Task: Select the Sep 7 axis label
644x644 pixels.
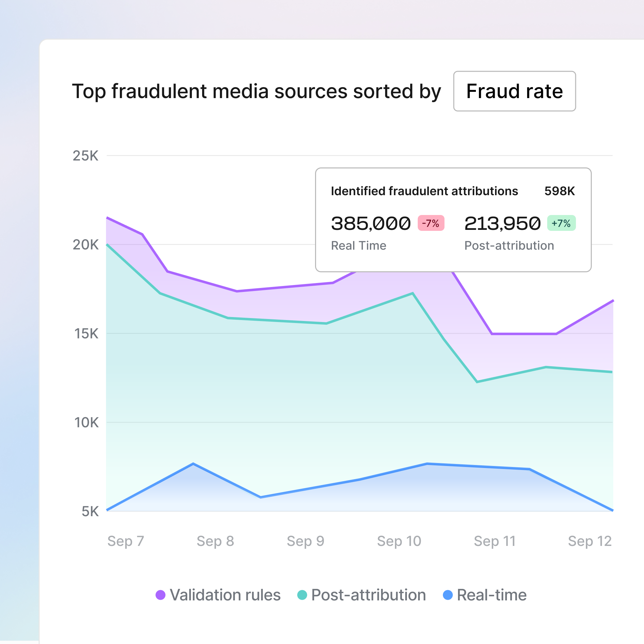Action: pos(126,541)
